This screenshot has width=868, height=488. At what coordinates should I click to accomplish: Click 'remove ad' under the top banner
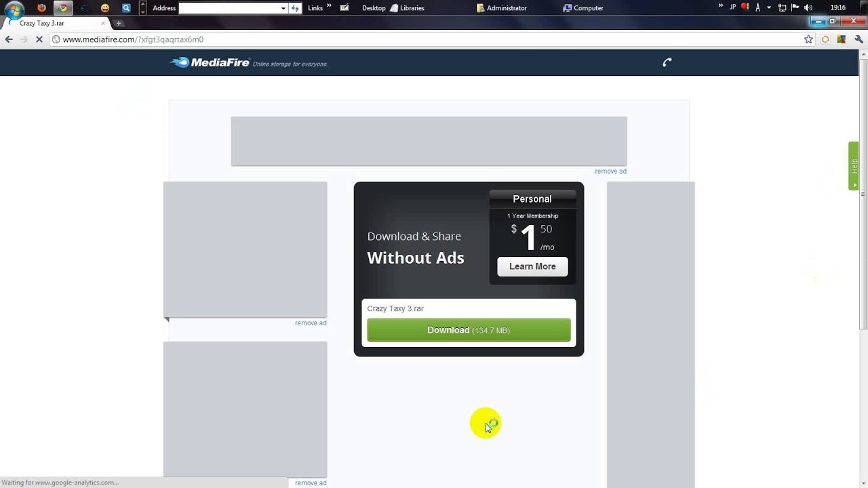click(610, 171)
